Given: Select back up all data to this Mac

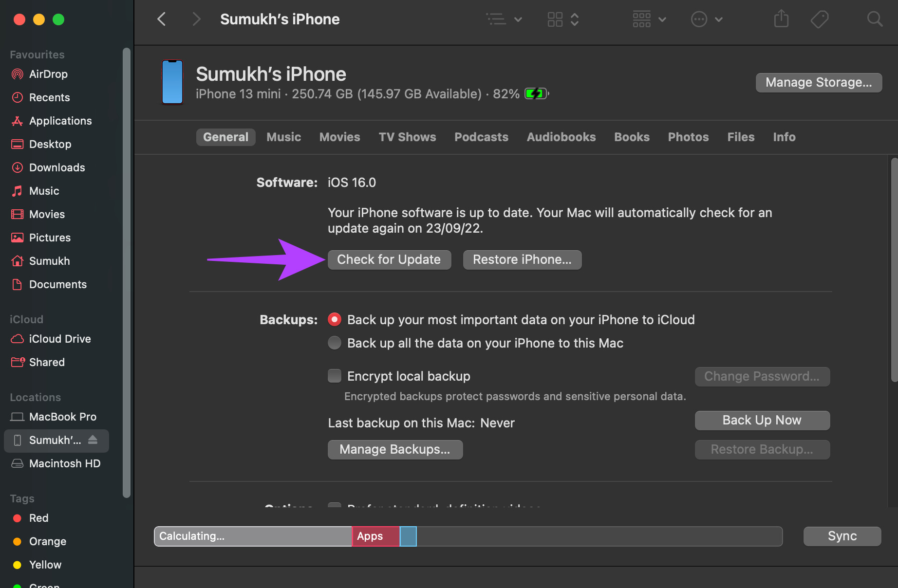Looking at the screenshot, I should [x=335, y=343].
